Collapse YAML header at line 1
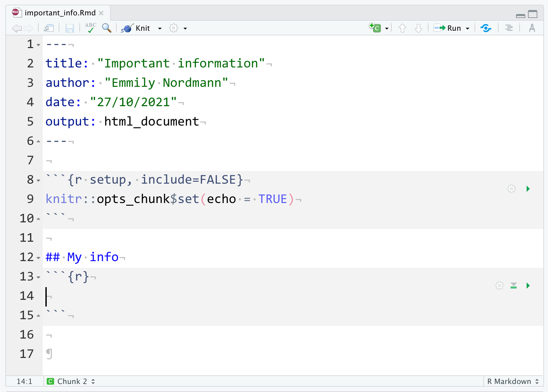The height and width of the screenshot is (392, 548). pyautogui.click(x=38, y=45)
